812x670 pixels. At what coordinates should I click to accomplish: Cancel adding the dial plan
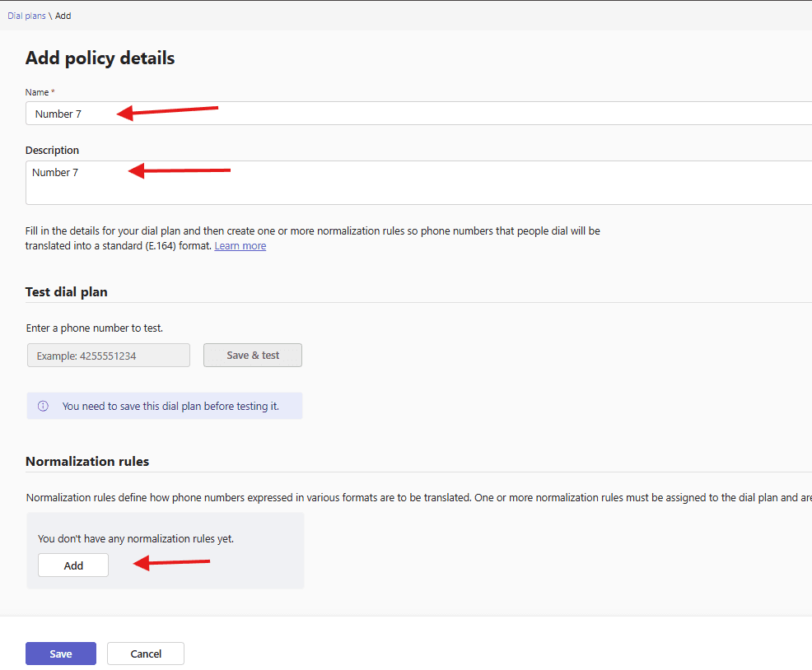point(146,654)
